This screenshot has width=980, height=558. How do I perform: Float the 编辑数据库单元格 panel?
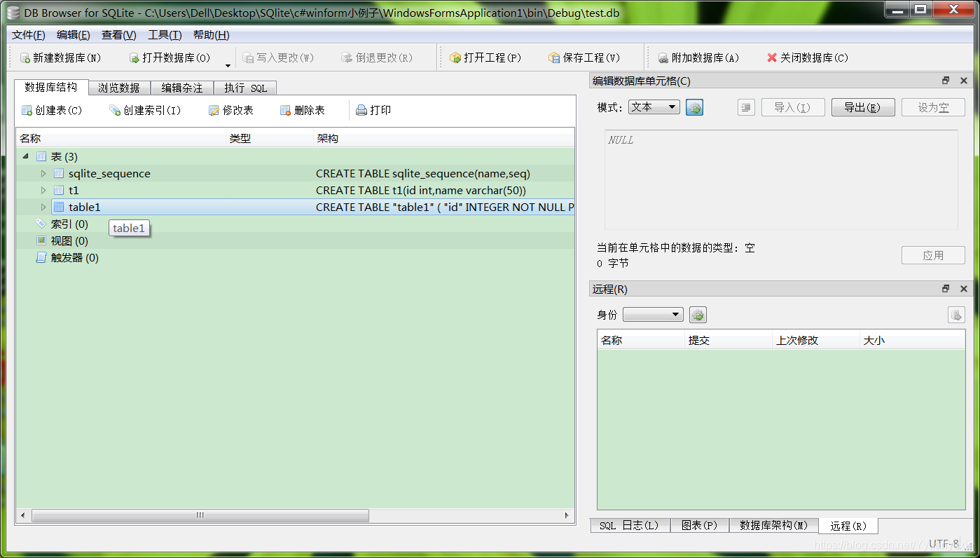(x=946, y=81)
